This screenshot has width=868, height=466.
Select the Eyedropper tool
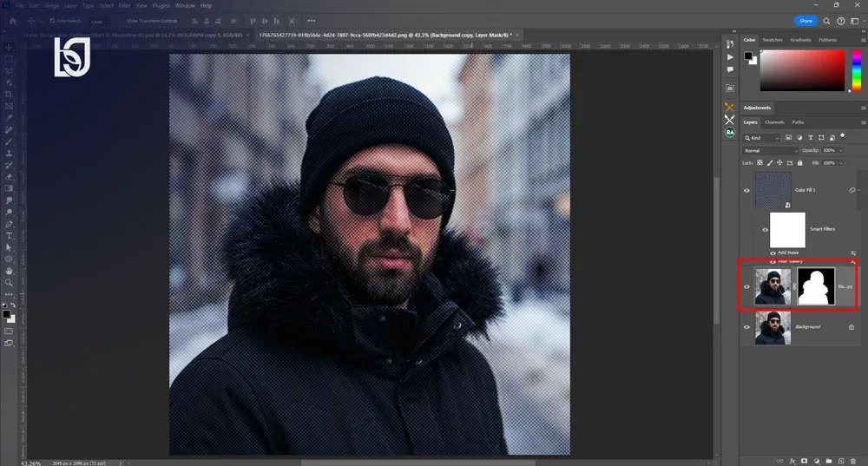9,118
